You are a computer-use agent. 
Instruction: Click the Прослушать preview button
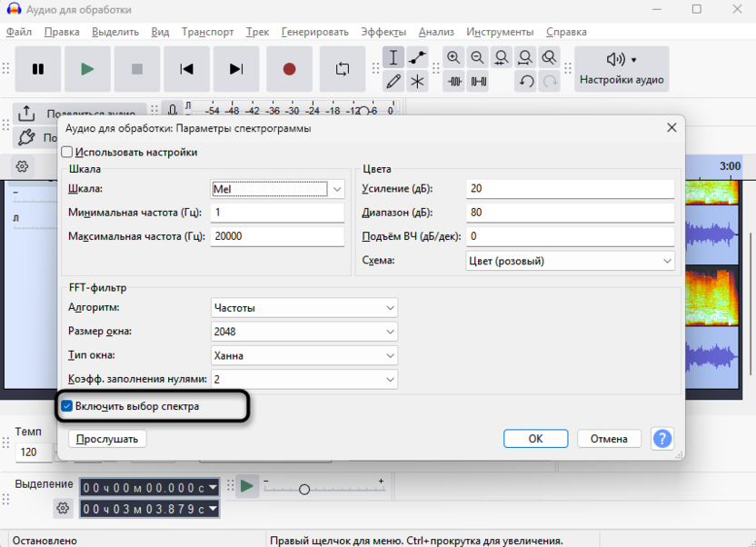coord(107,439)
